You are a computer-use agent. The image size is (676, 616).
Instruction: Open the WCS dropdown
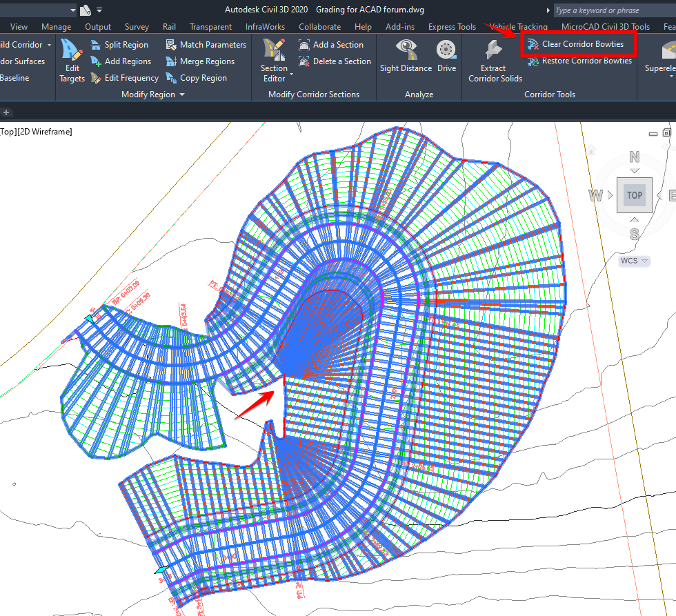pos(633,261)
